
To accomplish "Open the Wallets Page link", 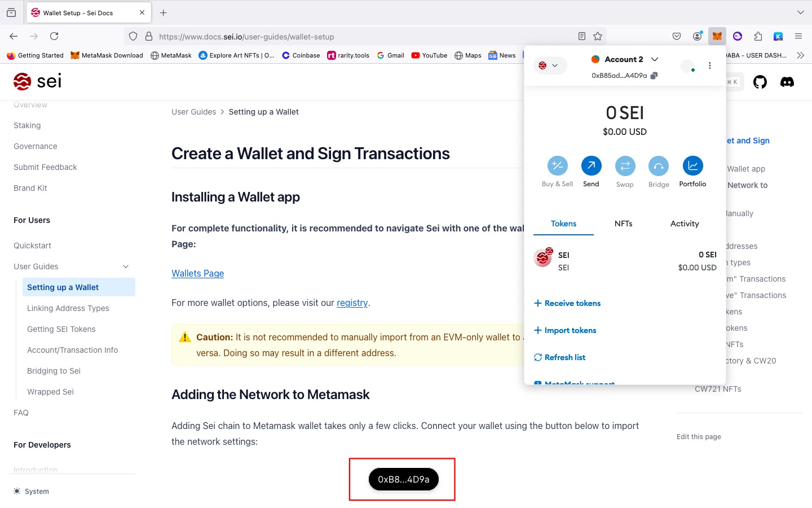I will click(197, 273).
